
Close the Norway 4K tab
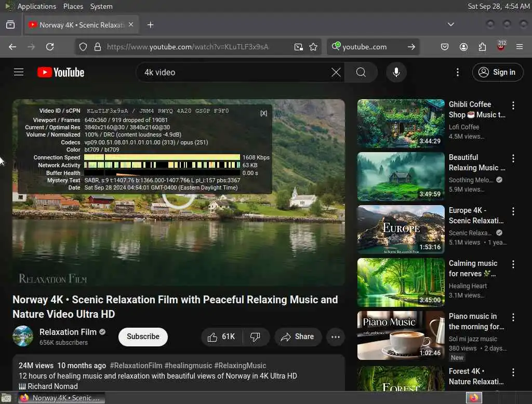tap(131, 25)
